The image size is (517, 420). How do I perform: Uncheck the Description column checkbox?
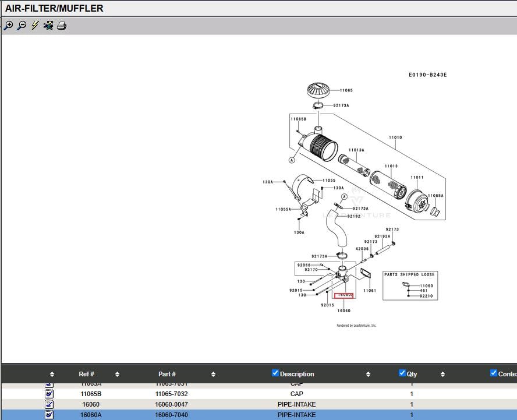[275, 373]
